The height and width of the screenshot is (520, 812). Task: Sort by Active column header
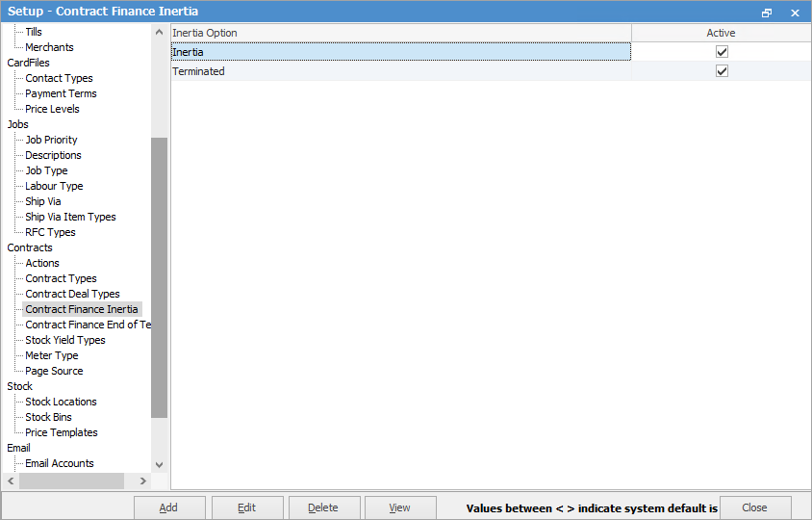tap(721, 33)
